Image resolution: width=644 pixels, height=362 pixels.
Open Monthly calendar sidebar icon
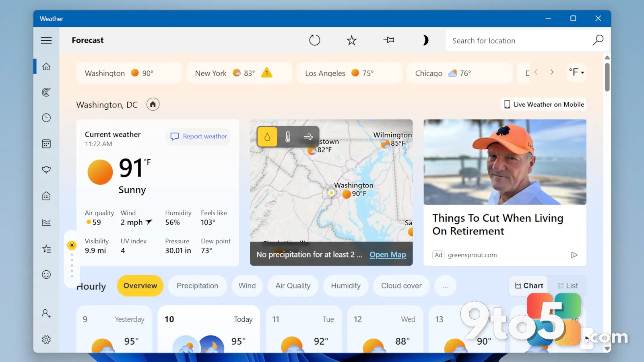46,144
